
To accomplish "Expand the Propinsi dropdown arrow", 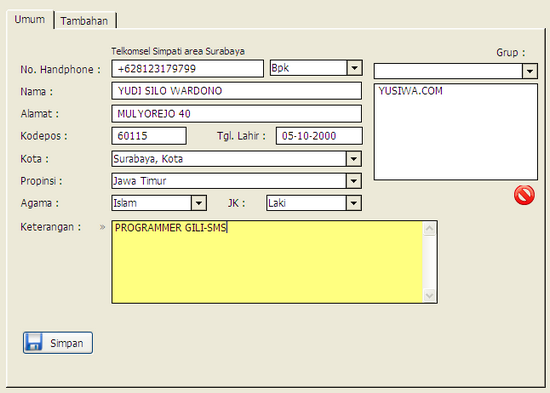I will pyautogui.click(x=354, y=181).
